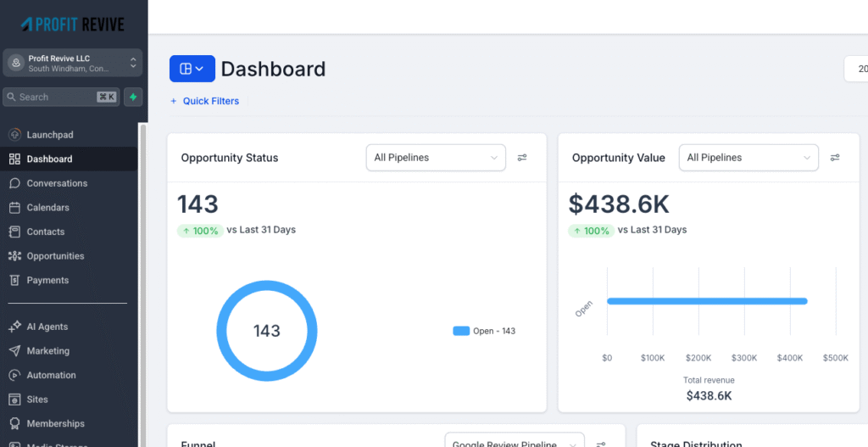This screenshot has height=447, width=868.
Task: Open filter settings icon for Opportunity Value
Action: 835,158
